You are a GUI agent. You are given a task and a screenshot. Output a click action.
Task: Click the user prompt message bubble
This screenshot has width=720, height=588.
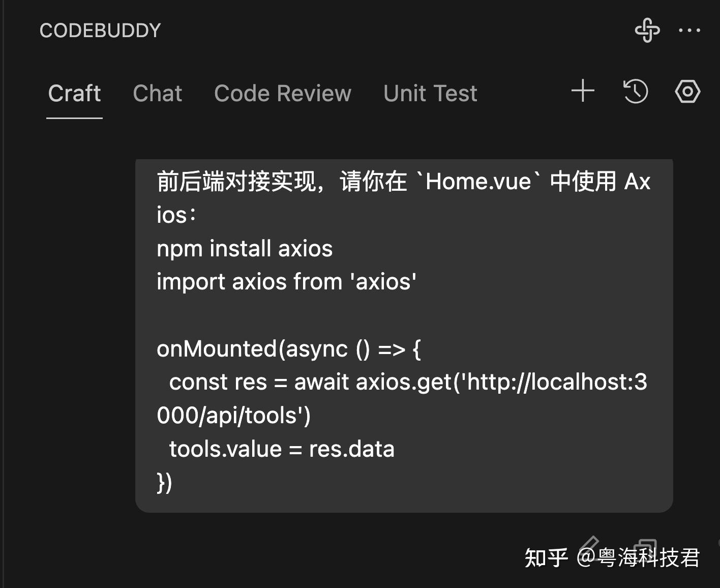click(404, 333)
